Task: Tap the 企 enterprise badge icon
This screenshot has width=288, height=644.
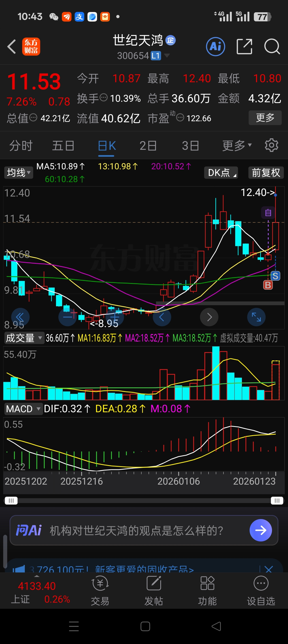Action: (x=171, y=40)
